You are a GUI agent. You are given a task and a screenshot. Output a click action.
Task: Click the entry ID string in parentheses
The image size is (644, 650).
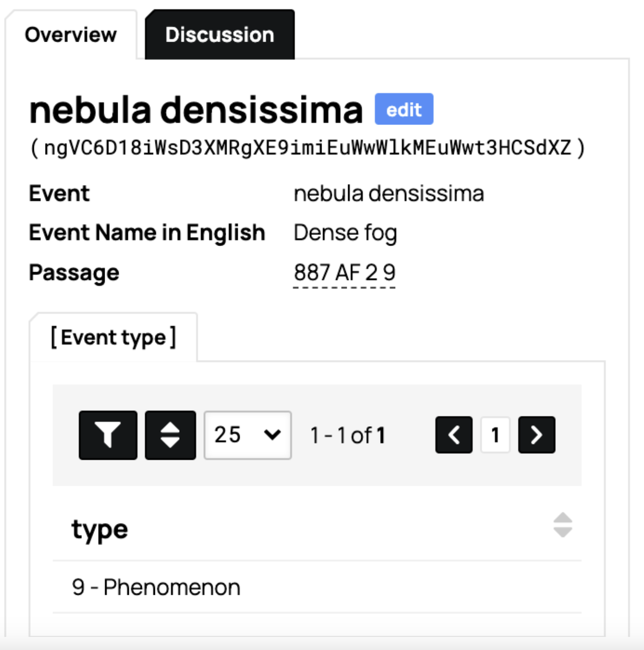(307, 148)
